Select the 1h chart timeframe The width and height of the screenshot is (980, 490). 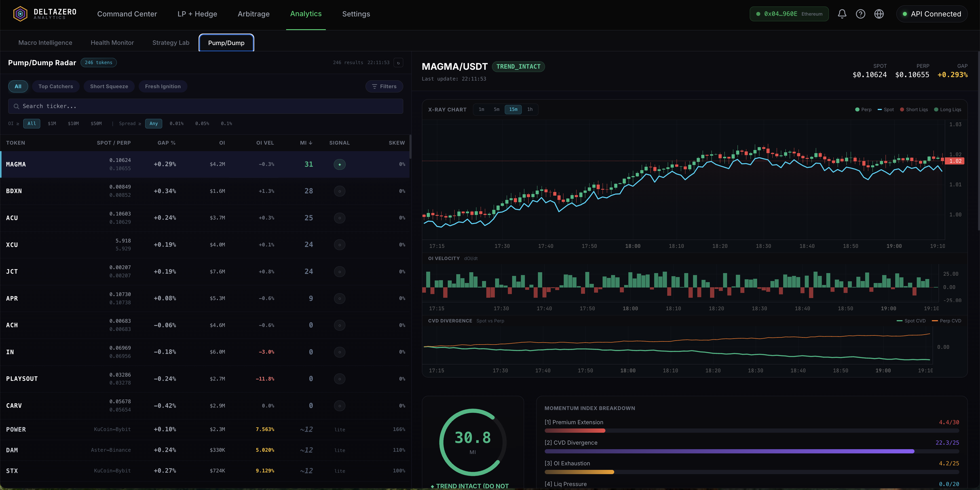click(530, 109)
